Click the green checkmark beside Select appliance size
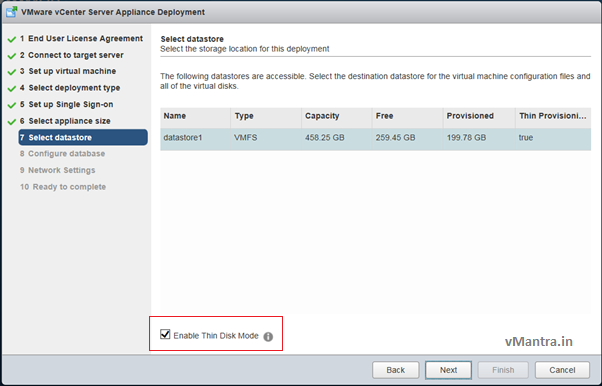The width and height of the screenshot is (602, 386). click(x=12, y=122)
